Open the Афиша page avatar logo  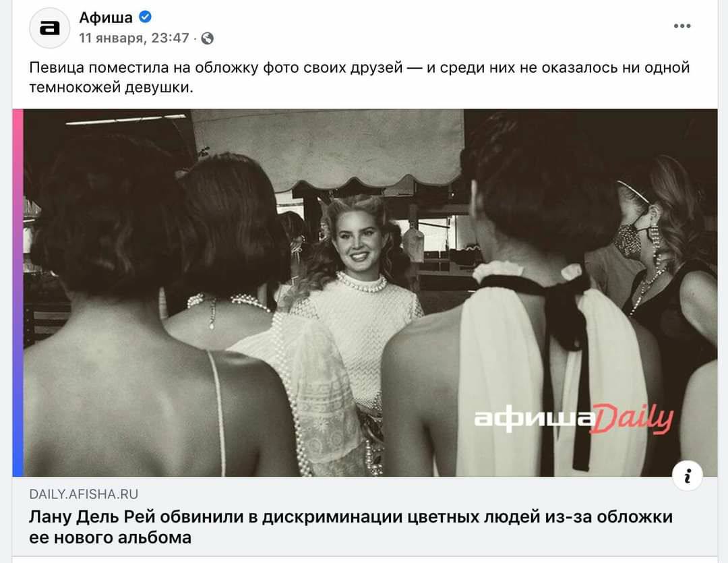50,28
